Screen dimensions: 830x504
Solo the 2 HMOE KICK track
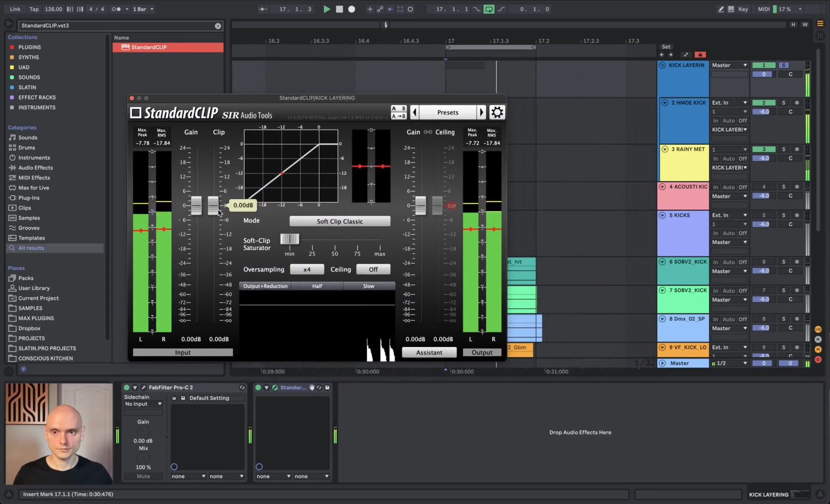(784, 102)
